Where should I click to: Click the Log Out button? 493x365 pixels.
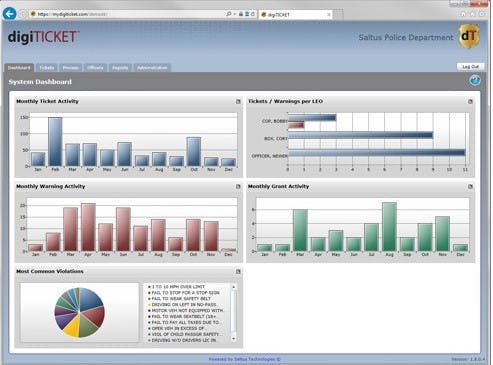[x=470, y=67]
